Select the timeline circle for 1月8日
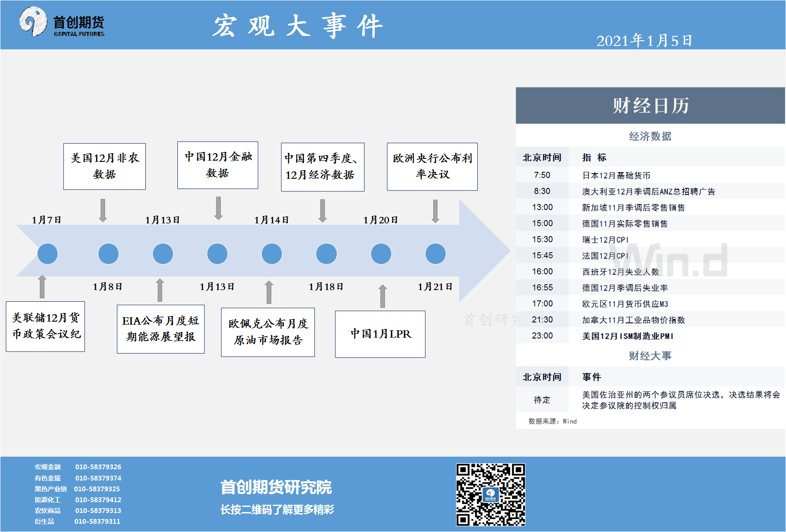Screen dimensions: 786x532 pos(108,254)
